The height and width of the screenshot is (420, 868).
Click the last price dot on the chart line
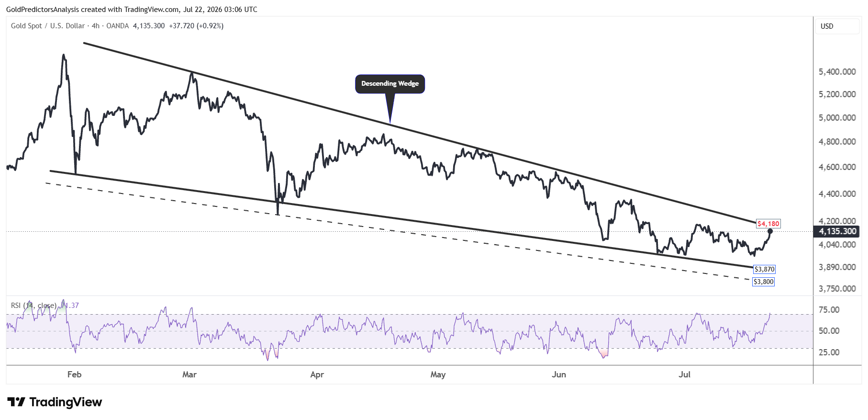[770, 231]
